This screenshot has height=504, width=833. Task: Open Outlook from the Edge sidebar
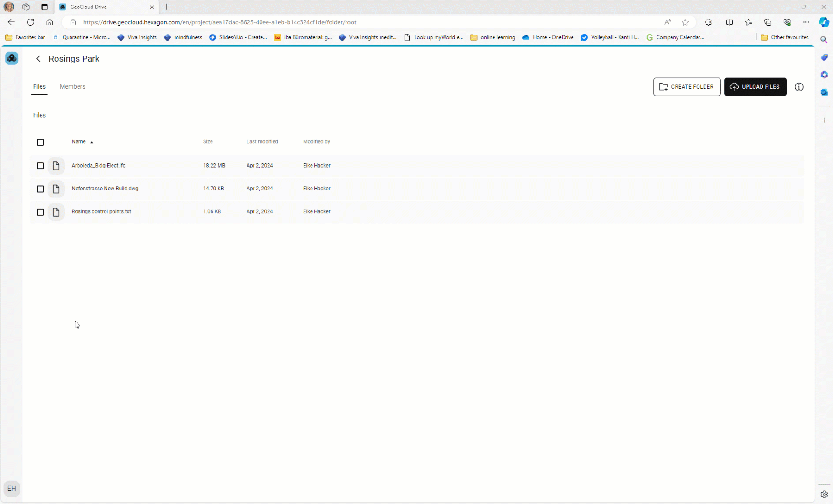[824, 92]
